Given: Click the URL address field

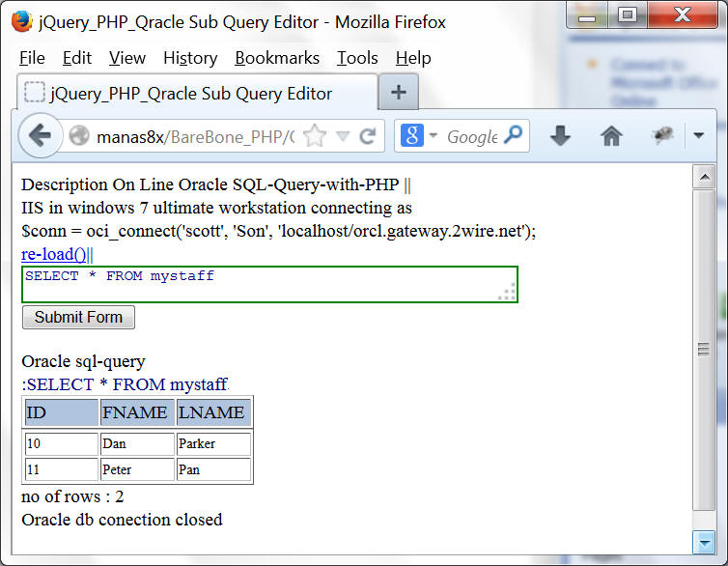Looking at the screenshot, I should pos(195,136).
